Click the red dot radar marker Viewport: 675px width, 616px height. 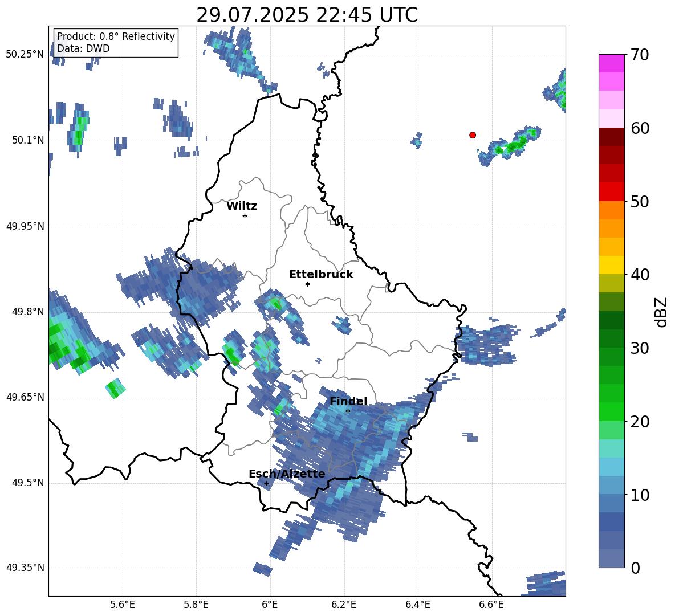(x=472, y=135)
